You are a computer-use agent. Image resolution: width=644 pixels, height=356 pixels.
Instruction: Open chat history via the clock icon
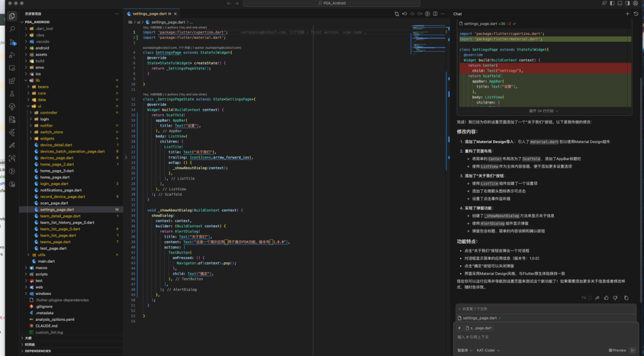(x=635, y=14)
